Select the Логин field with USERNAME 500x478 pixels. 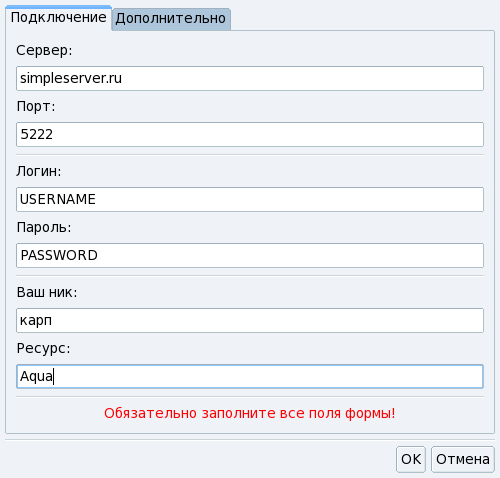click(x=250, y=199)
